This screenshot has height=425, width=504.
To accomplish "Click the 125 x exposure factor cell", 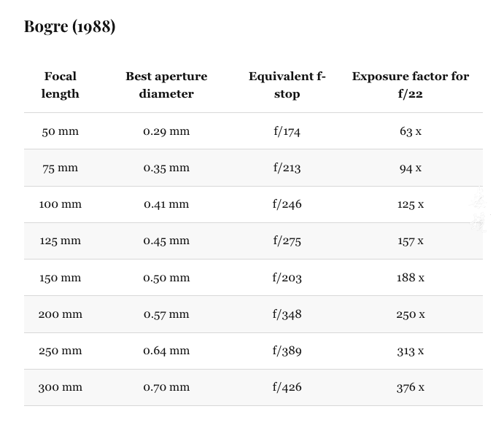I will (x=410, y=204).
